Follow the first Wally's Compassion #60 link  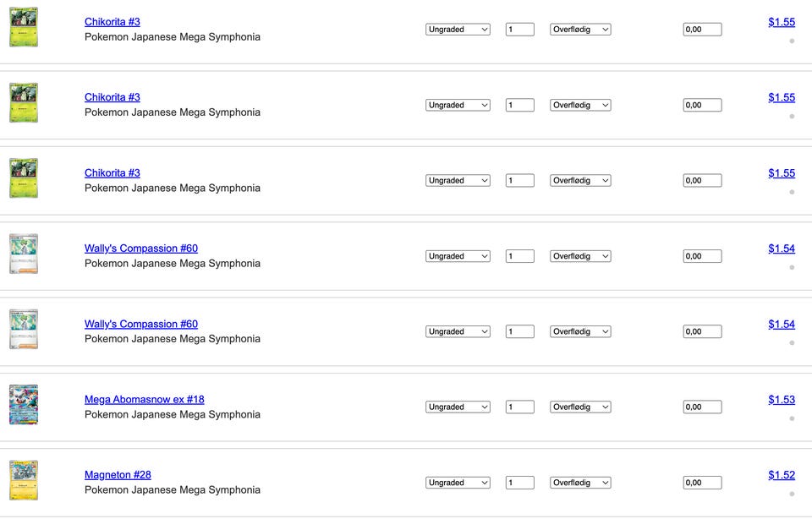click(x=141, y=249)
